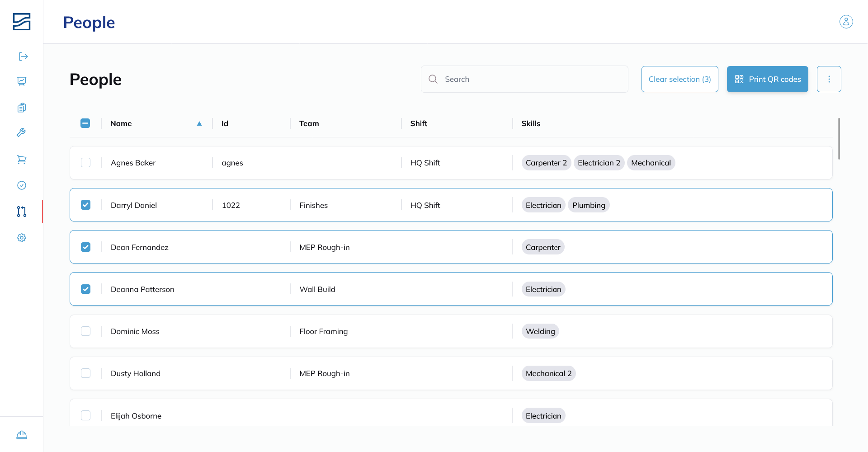The width and height of the screenshot is (868, 452).
Task: Click the name Agnes Baker
Action: (x=133, y=163)
